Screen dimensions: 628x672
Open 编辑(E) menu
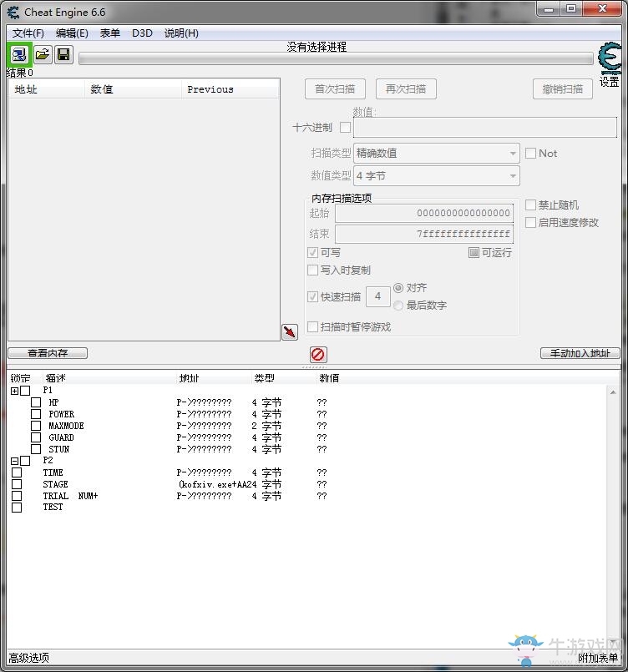pos(72,33)
